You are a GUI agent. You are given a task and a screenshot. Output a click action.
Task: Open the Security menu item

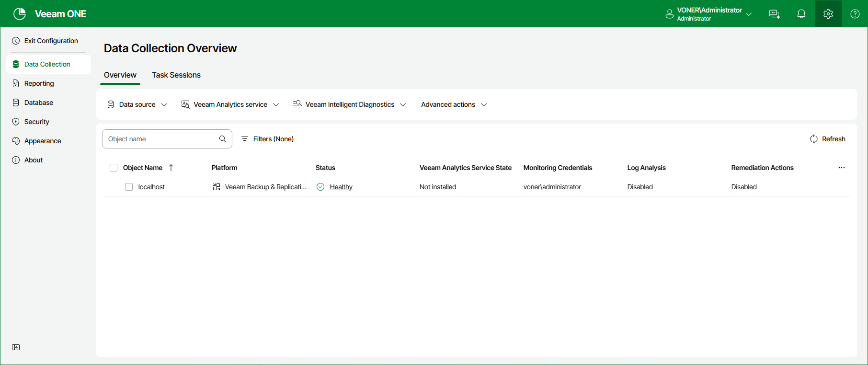pyautogui.click(x=48, y=122)
